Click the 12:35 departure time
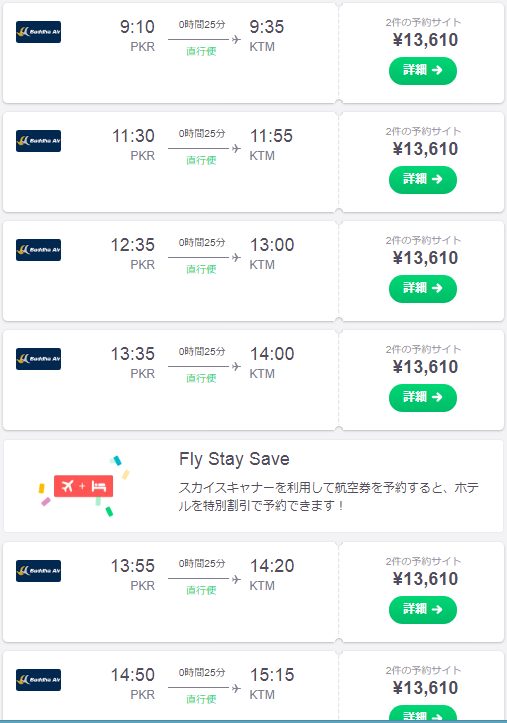Screen dimensions: 507x723 click(x=133, y=245)
